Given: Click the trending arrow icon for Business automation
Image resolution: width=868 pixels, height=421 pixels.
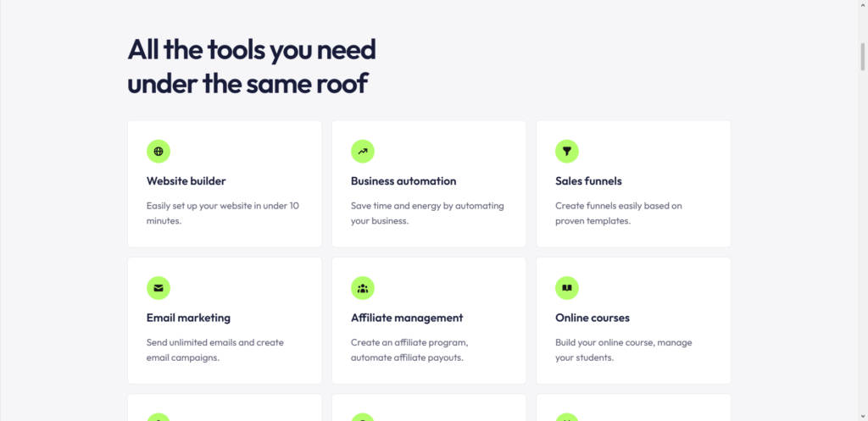Looking at the screenshot, I should coord(363,152).
